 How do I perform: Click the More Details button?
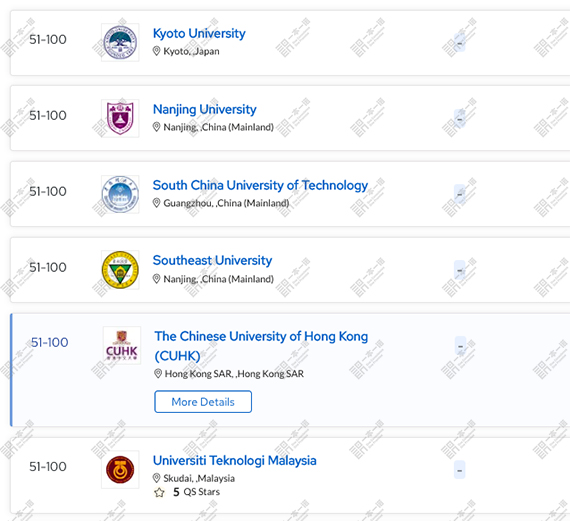pos(203,402)
